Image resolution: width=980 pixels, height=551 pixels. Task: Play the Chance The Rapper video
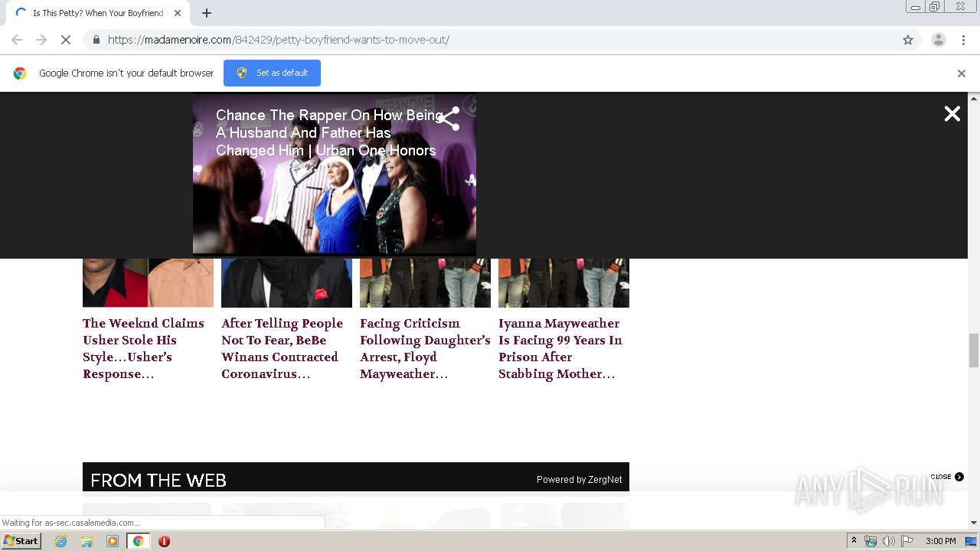[x=335, y=174]
